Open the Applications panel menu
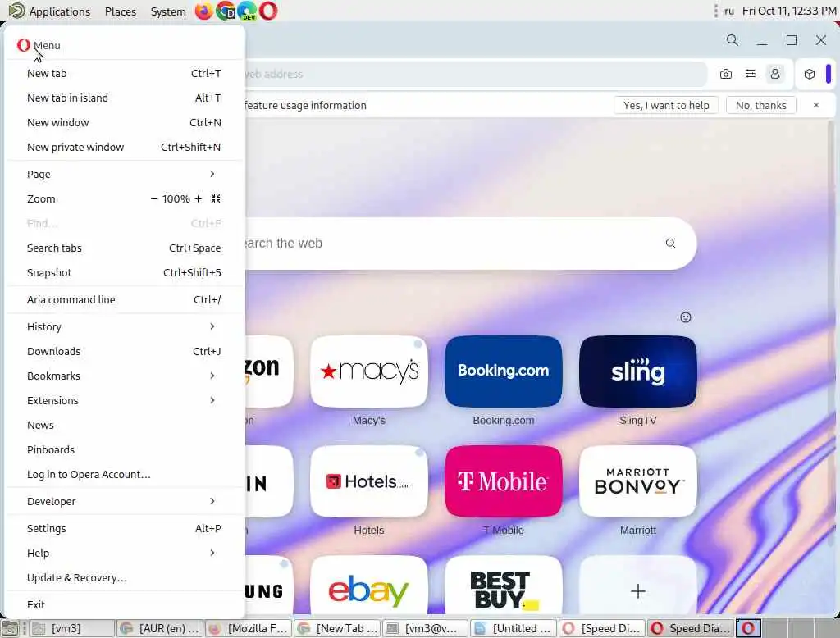The width and height of the screenshot is (840, 638). tap(50, 11)
